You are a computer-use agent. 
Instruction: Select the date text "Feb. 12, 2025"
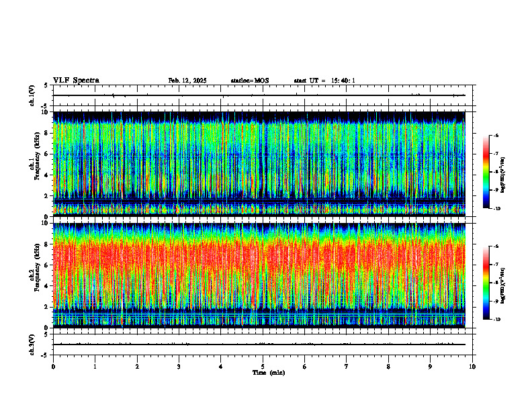pyautogui.click(x=187, y=81)
